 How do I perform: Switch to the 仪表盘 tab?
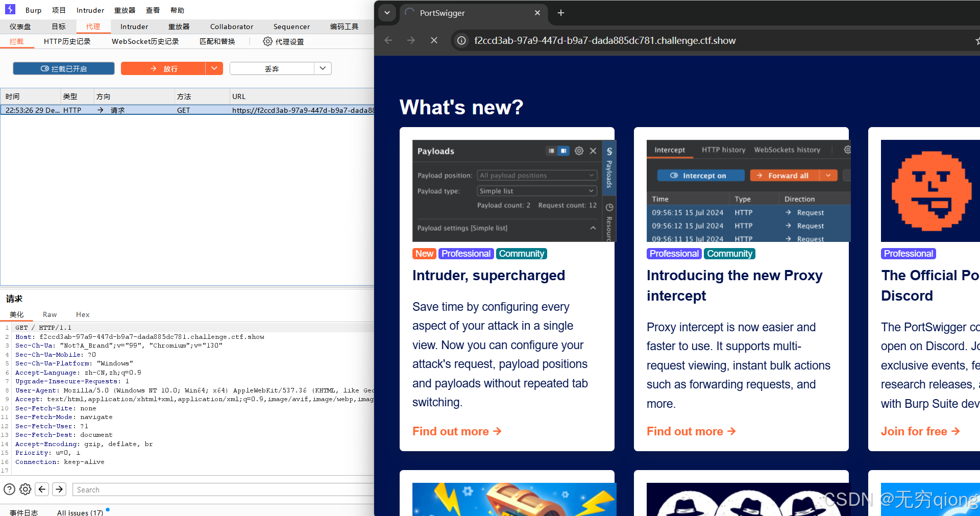(20, 27)
